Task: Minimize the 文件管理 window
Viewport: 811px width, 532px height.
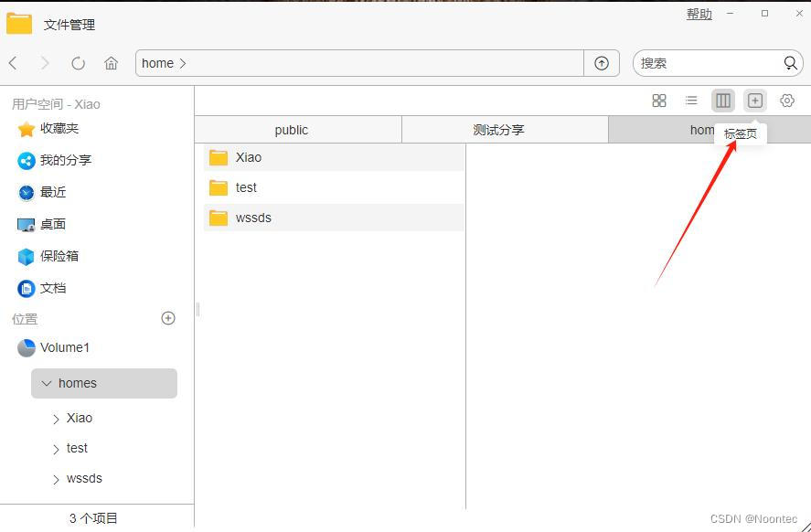Action: (x=731, y=14)
